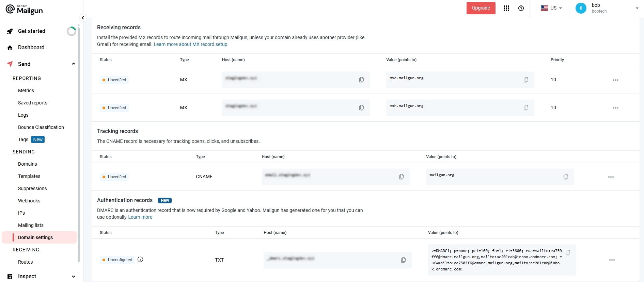The width and height of the screenshot is (644, 282).
Task: Expand the Inspect section in sidebar
Action: (73, 277)
